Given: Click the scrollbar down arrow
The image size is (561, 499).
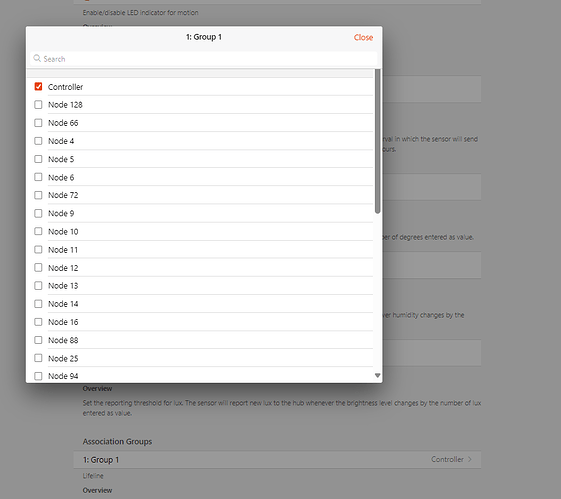Looking at the screenshot, I should (377, 376).
